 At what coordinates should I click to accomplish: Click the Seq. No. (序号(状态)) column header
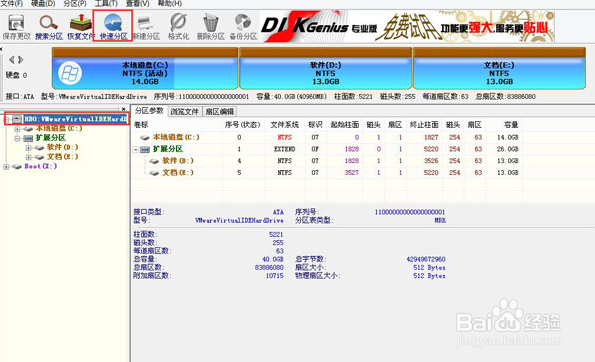[x=242, y=124]
